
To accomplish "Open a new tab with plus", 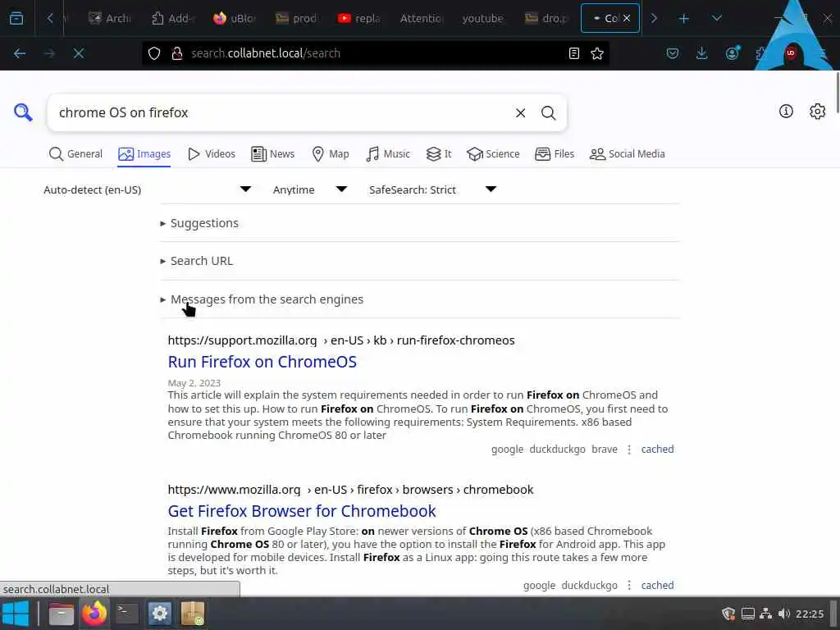I will pyautogui.click(x=683, y=19).
